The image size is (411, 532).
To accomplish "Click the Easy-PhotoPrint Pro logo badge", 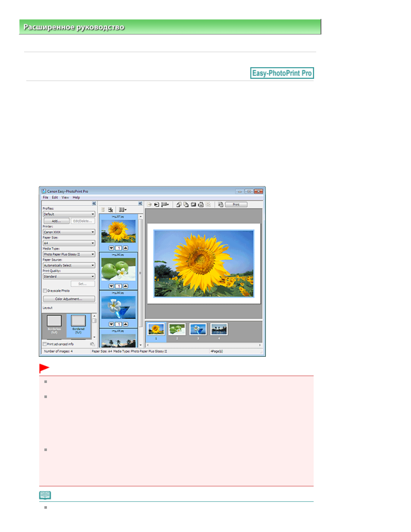I will tap(282, 73).
